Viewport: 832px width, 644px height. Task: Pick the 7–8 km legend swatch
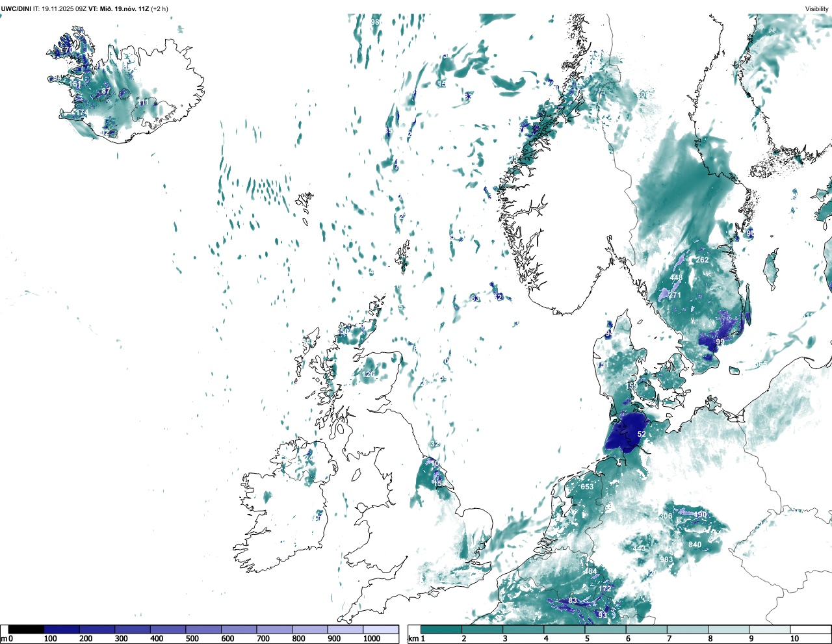[687, 629]
